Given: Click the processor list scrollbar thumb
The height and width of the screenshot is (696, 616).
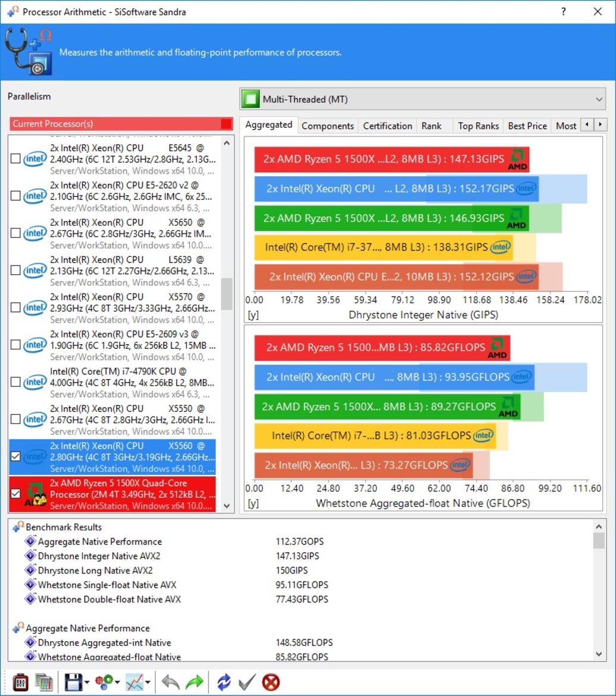Looking at the screenshot, I should tap(227, 294).
